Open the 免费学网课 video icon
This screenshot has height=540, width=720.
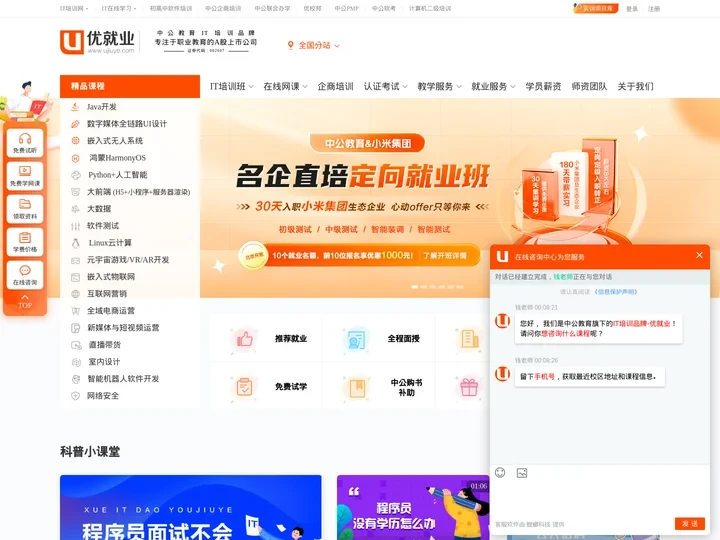[25, 171]
